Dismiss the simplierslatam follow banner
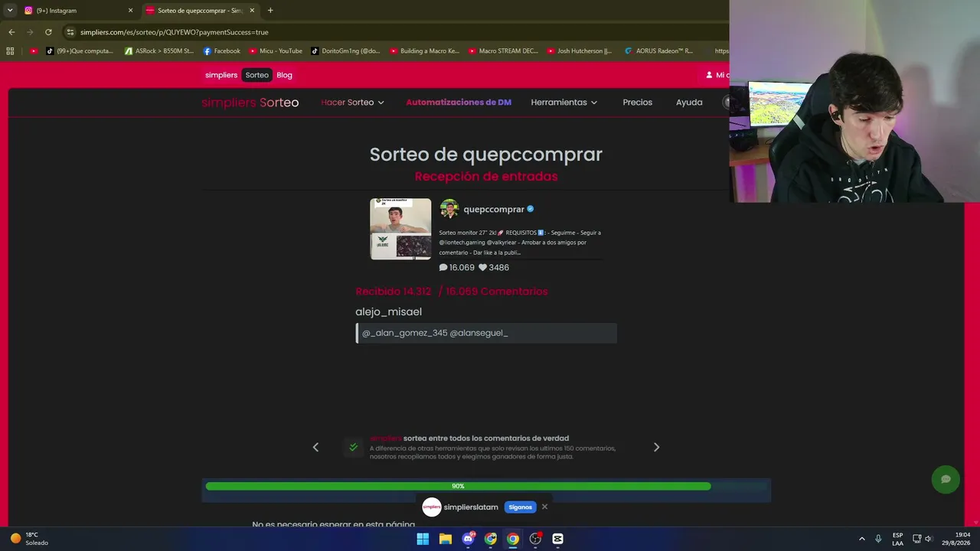This screenshot has height=551, width=980. [544, 507]
